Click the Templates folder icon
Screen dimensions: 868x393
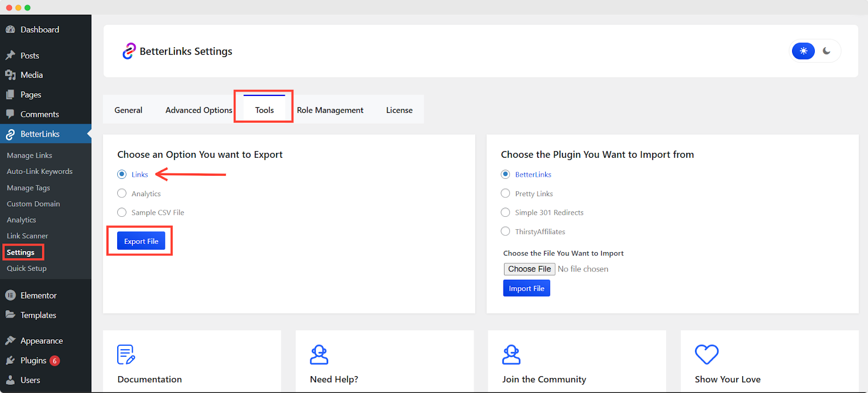click(10, 315)
